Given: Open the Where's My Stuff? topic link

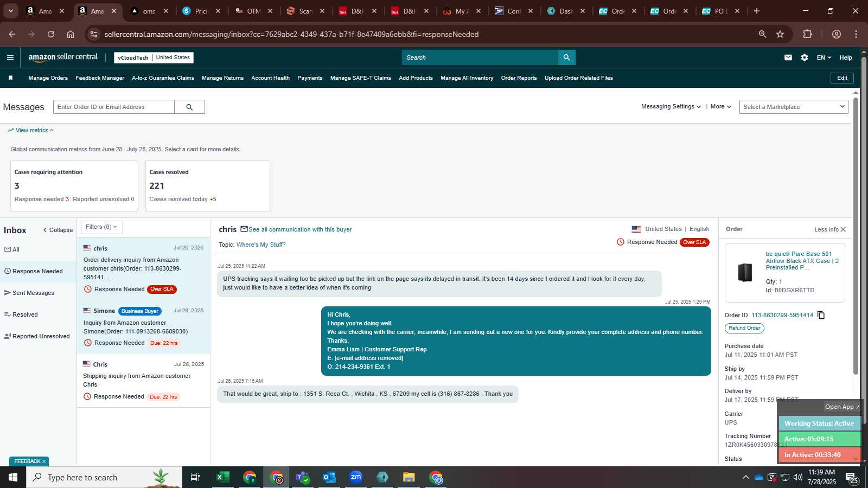Looking at the screenshot, I should pyautogui.click(x=261, y=245).
